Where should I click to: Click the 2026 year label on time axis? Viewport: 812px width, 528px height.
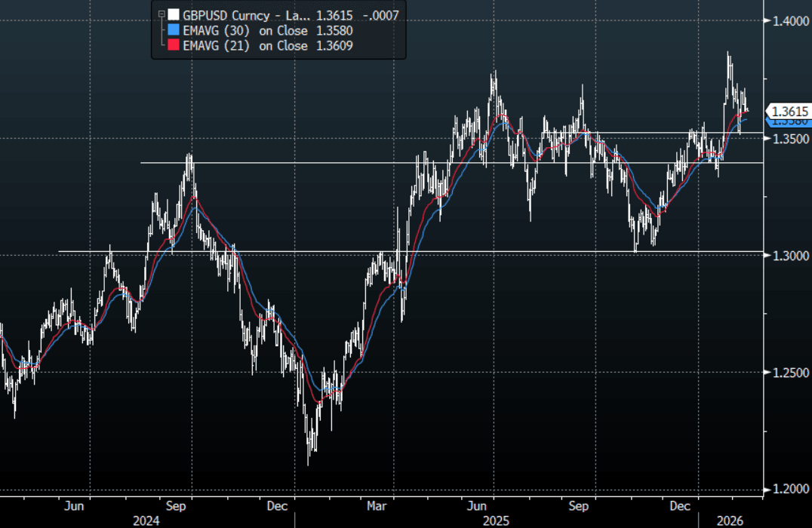pos(728,520)
